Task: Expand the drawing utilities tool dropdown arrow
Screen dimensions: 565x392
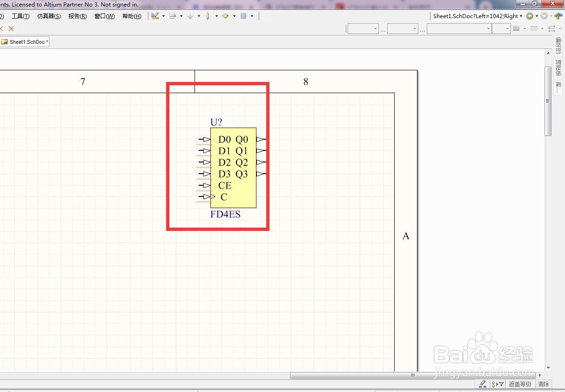Action: (x=163, y=16)
